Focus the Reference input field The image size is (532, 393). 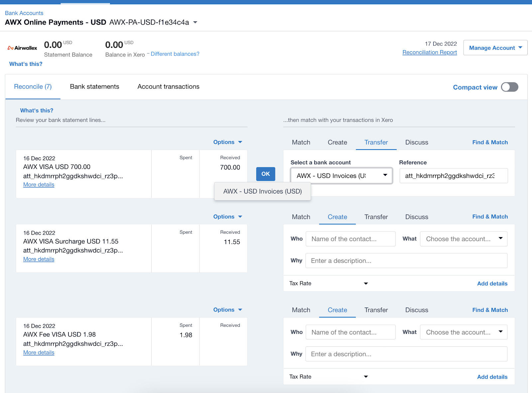454,176
